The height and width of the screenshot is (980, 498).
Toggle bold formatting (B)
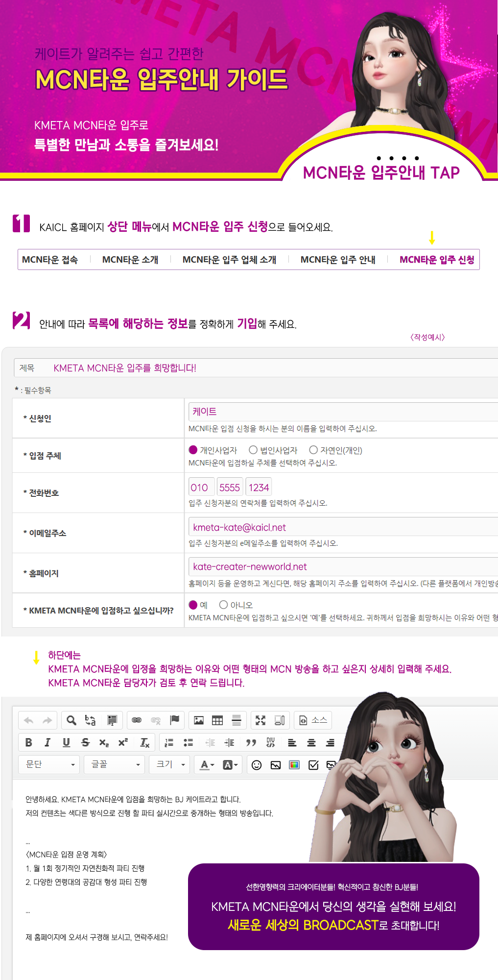point(28,742)
